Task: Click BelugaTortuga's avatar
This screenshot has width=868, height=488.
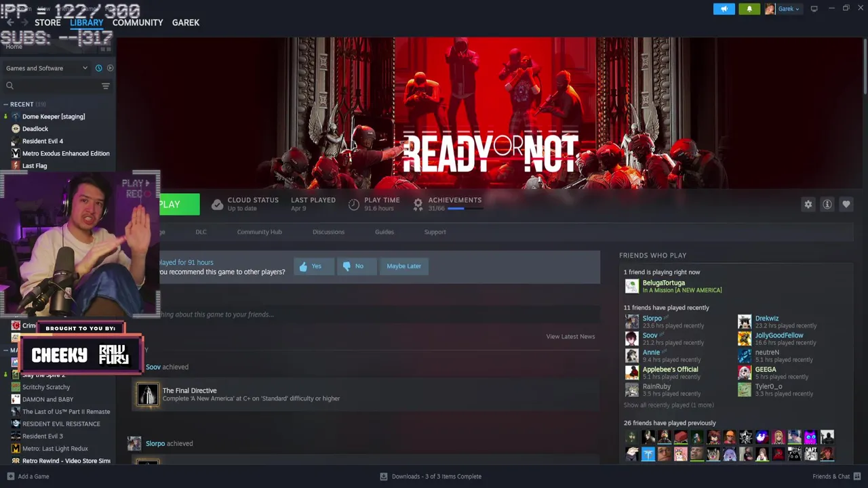Action: [x=631, y=286]
